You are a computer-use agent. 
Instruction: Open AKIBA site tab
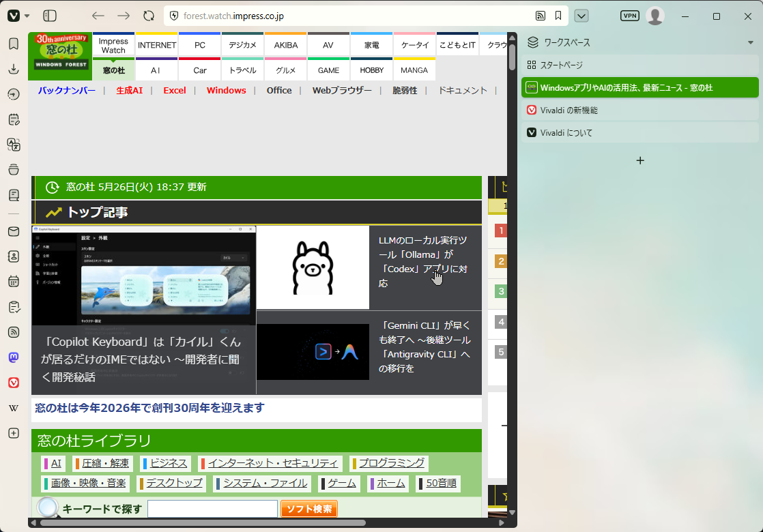click(x=286, y=45)
